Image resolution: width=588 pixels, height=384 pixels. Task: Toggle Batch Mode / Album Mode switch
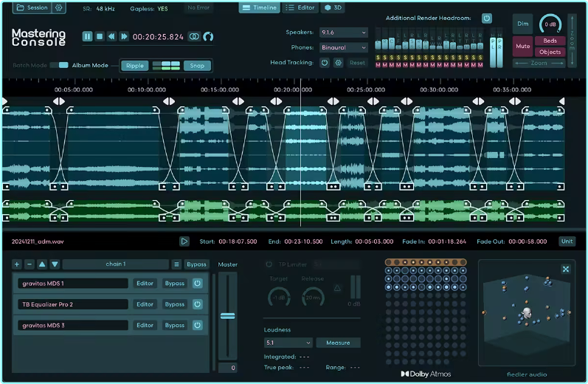(x=59, y=65)
